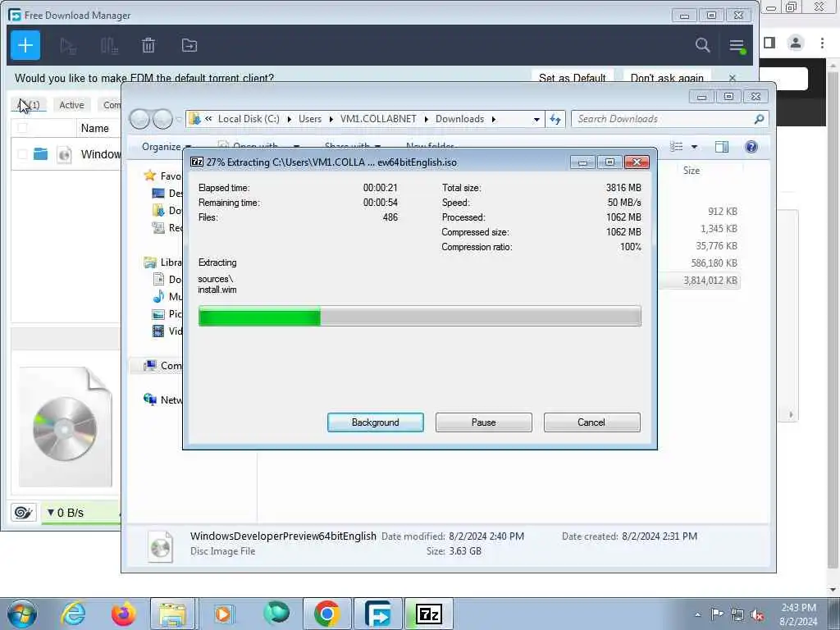Select the 3,814,012 KB file row
Image resolution: width=840 pixels, height=630 pixels.
click(700, 281)
